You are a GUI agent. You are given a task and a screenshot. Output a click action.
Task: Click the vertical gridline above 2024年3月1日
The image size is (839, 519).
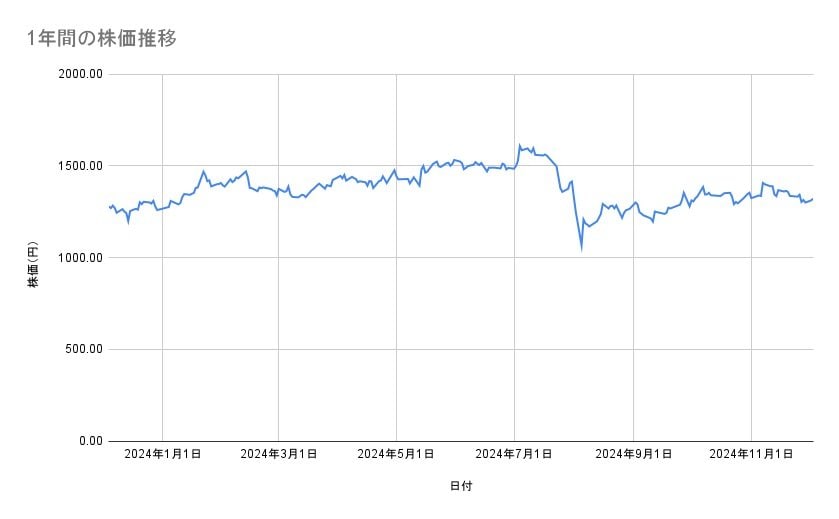click(x=279, y=300)
